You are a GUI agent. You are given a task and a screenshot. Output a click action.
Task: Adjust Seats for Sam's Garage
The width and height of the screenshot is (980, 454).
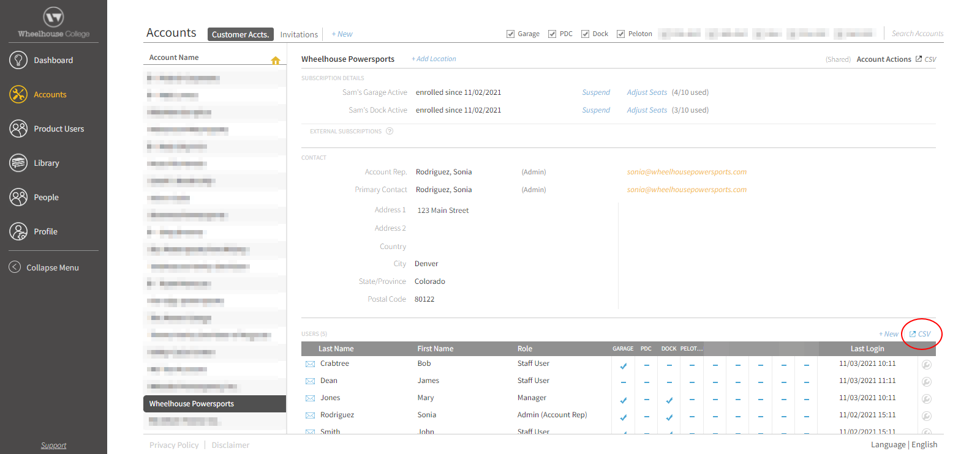click(647, 92)
